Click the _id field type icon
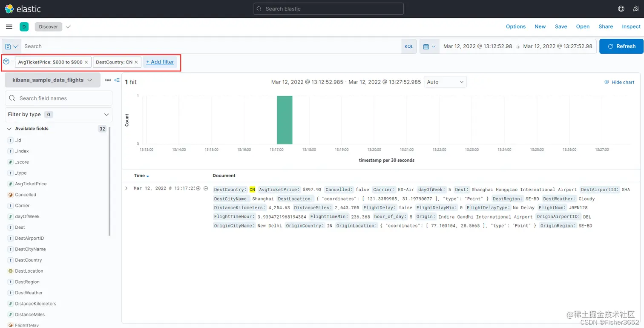Viewport: 644px width, 328px height. (10, 140)
